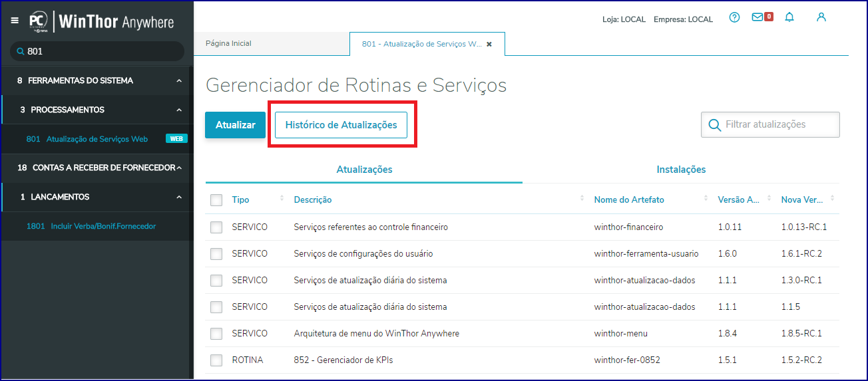Open the help question mark icon

734,17
